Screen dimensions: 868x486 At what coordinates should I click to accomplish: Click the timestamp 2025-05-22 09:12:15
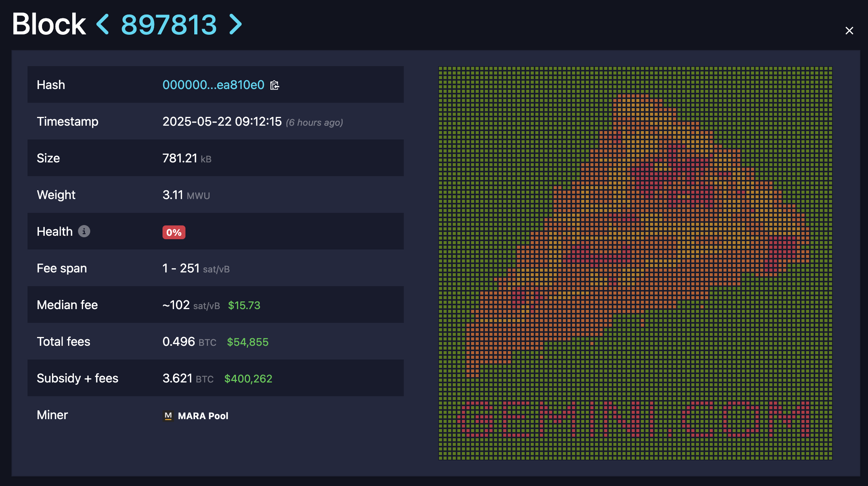click(222, 122)
